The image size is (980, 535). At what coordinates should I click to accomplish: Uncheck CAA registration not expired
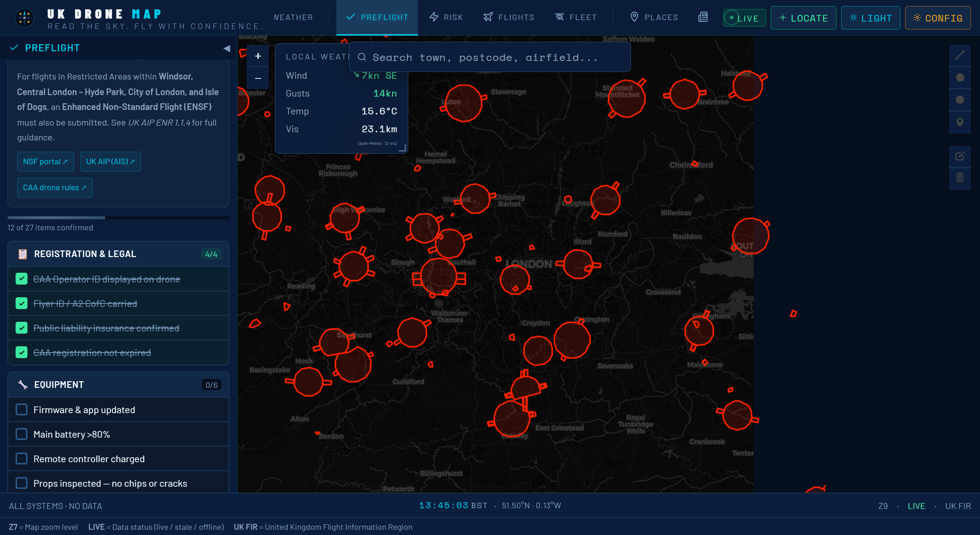coord(22,353)
